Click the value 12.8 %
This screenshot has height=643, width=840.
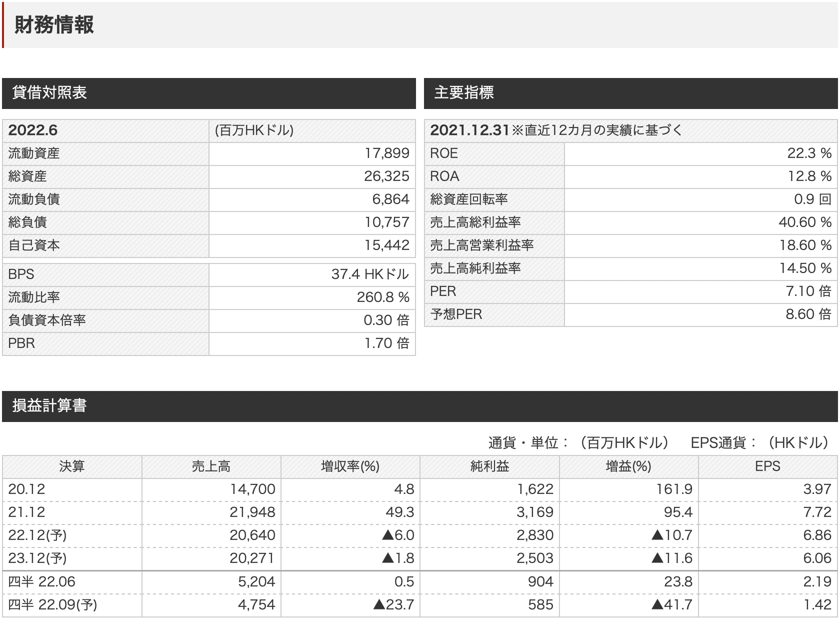(809, 176)
